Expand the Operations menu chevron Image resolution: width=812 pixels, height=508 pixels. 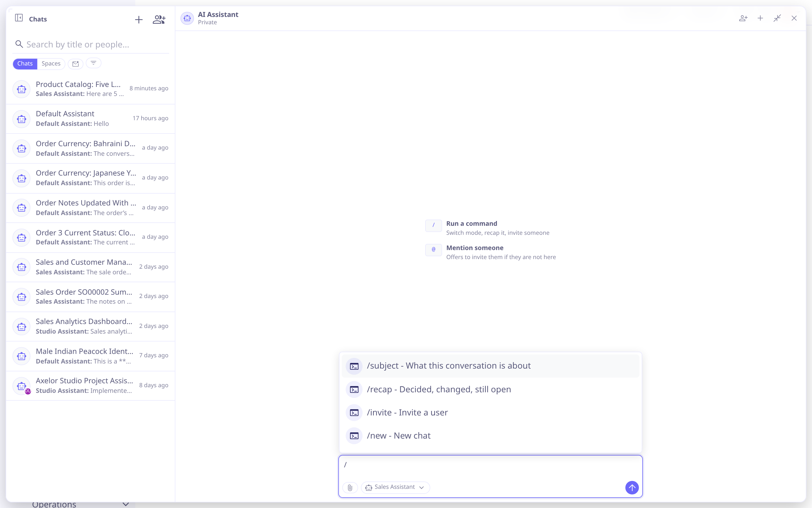click(x=125, y=504)
